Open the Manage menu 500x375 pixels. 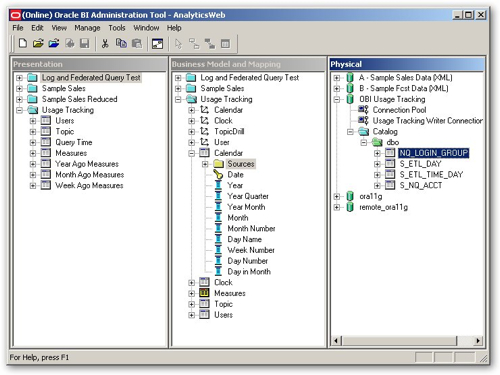[x=87, y=28]
